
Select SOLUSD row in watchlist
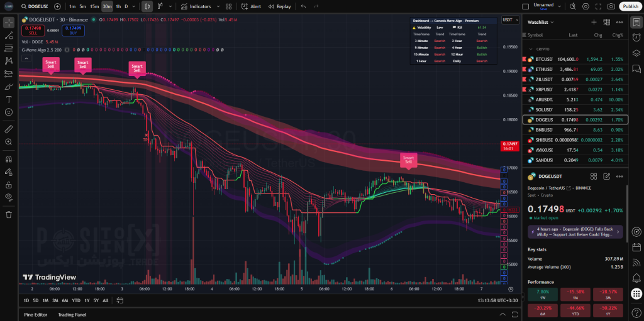point(575,109)
